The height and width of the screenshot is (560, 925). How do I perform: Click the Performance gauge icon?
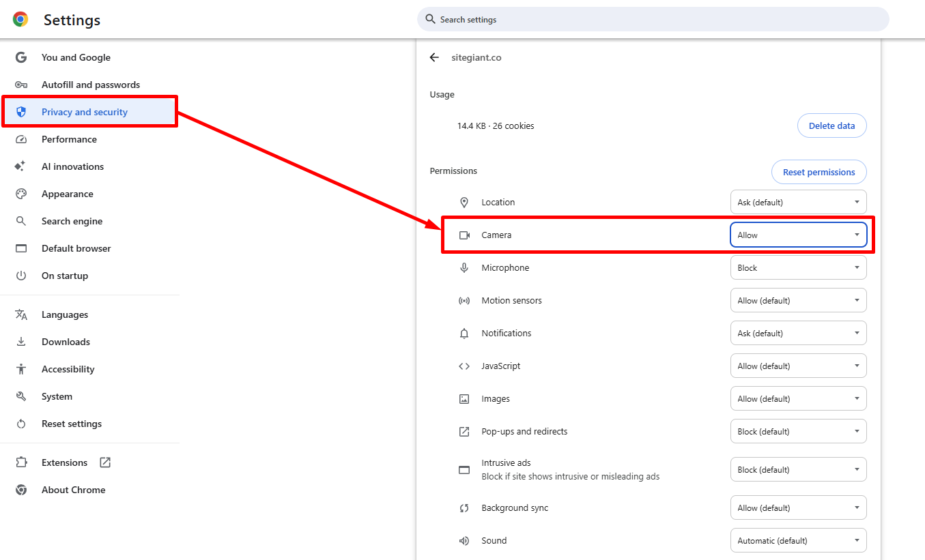(21, 139)
